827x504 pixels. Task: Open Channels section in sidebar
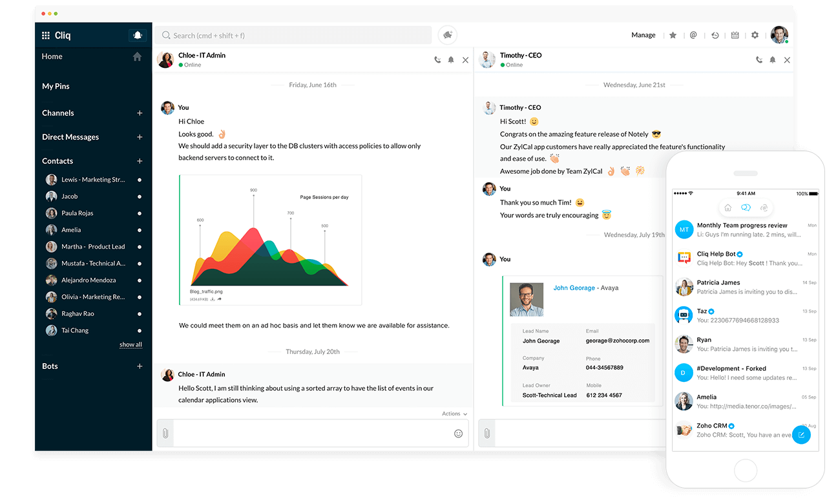point(58,113)
